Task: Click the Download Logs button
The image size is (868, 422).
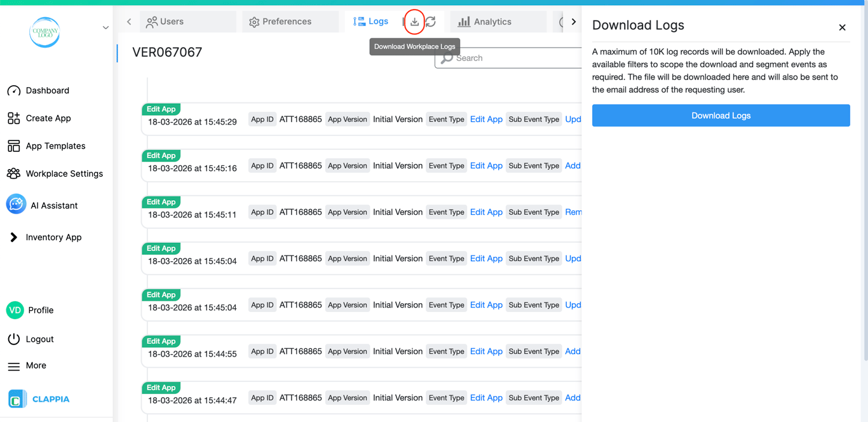Action: [x=721, y=116]
